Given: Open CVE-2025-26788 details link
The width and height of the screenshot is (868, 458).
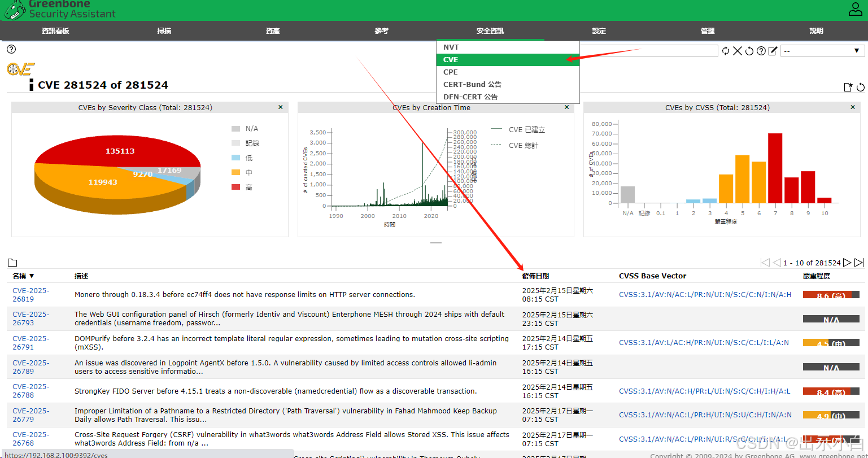Looking at the screenshot, I should pos(31,391).
